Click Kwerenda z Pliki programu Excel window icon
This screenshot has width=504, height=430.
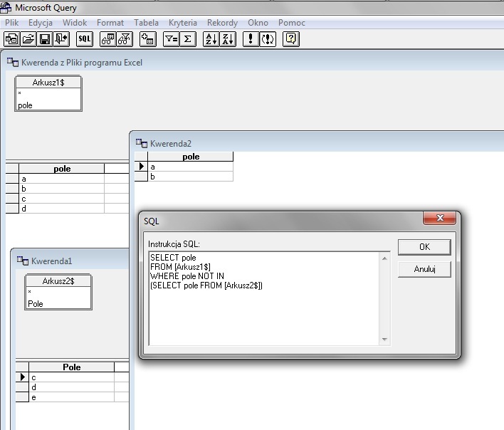coord(13,62)
